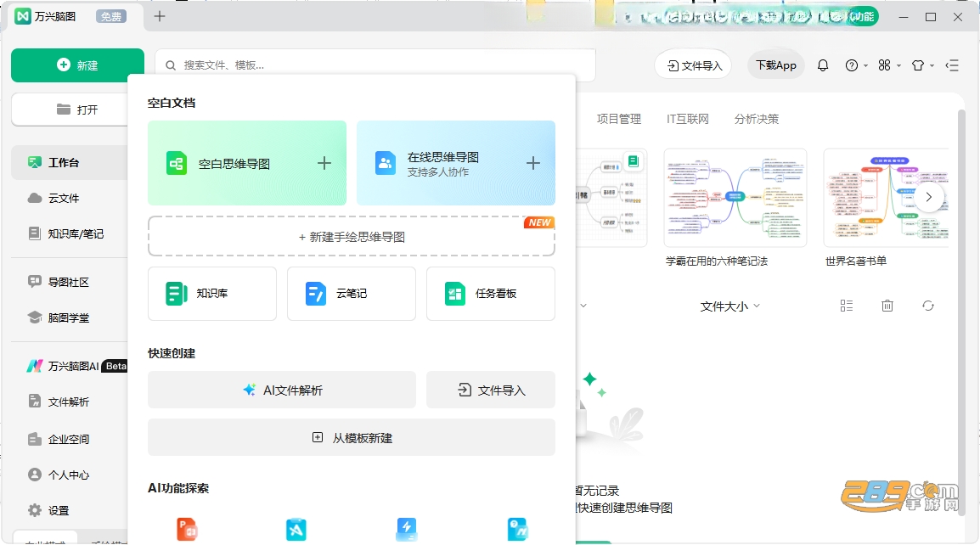Click the red PPT icon under AI功能探索
Image resolution: width=980 pixels, height=545 pixels.
187,530
